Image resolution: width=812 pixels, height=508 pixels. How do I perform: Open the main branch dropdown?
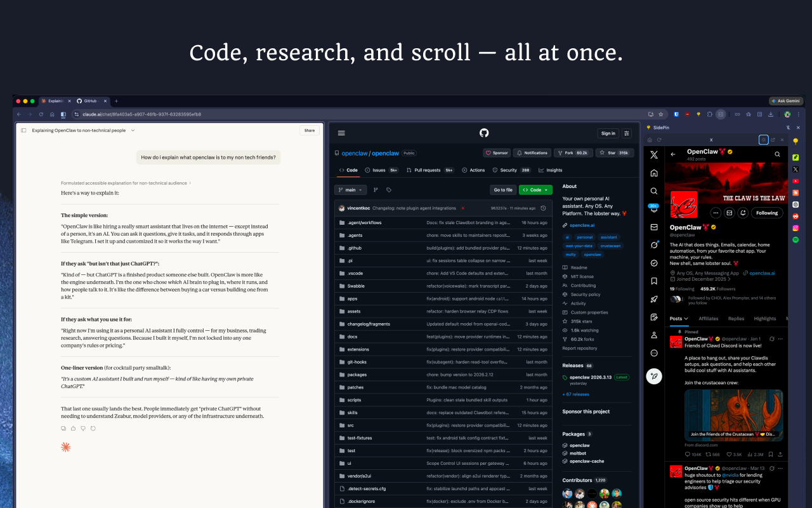351,190
